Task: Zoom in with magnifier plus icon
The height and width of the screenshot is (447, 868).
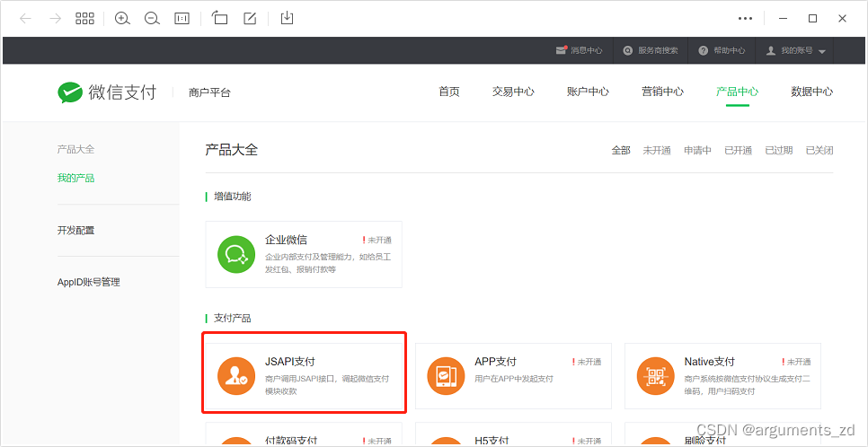Action: click(122, 18)
